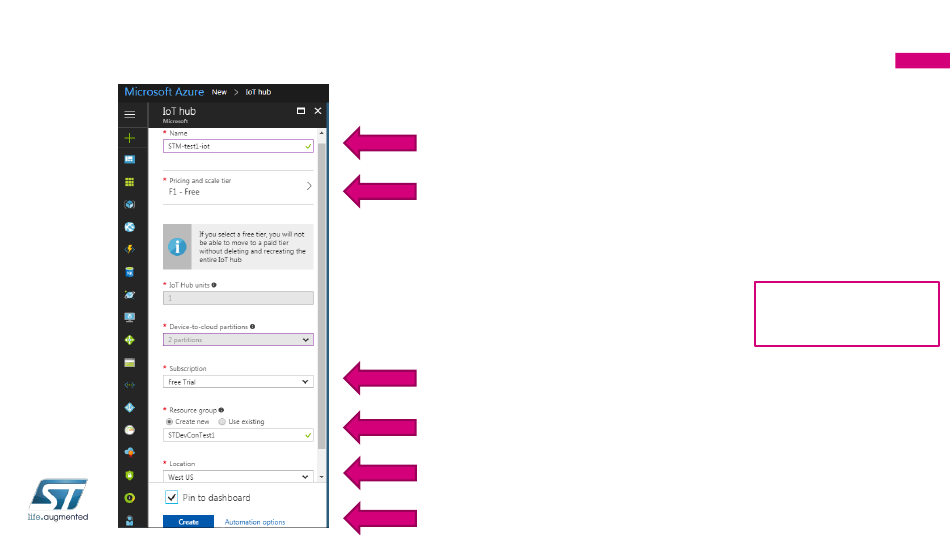
Task: Click the IoT Hub units field
Action: pyautogui.click(x=238, y=298)
